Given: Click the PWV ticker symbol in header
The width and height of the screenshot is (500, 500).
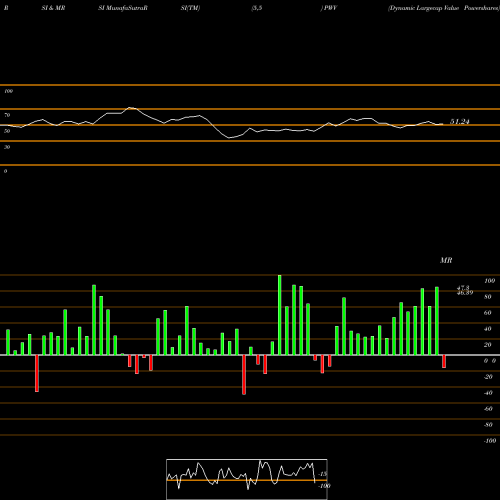Looking at the screenshot, I should pos(330,8).
